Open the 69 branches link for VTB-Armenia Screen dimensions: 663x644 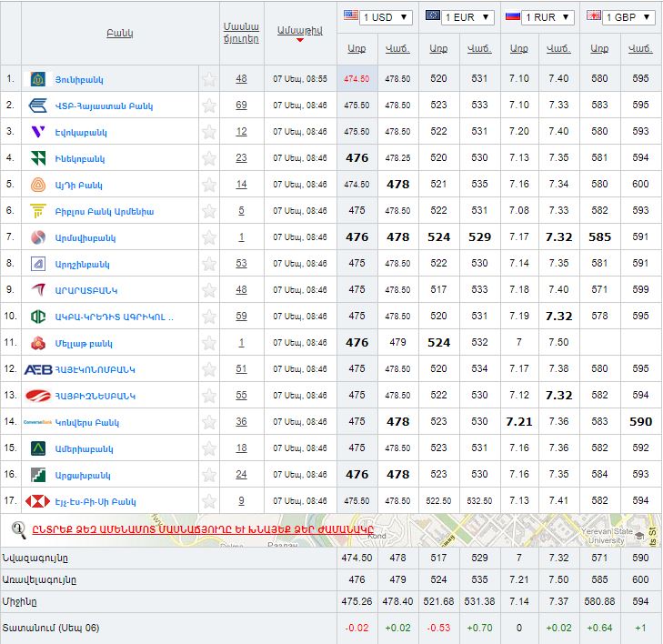(x=241, y=106)
